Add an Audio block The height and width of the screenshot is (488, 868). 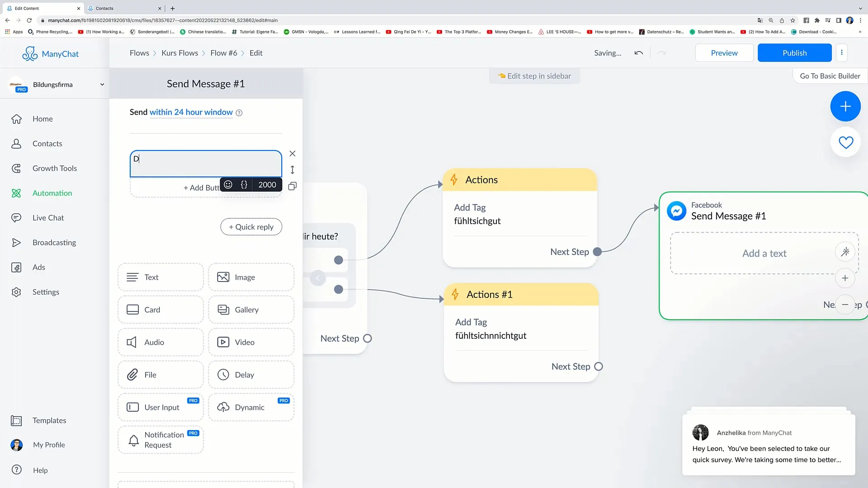160,343
